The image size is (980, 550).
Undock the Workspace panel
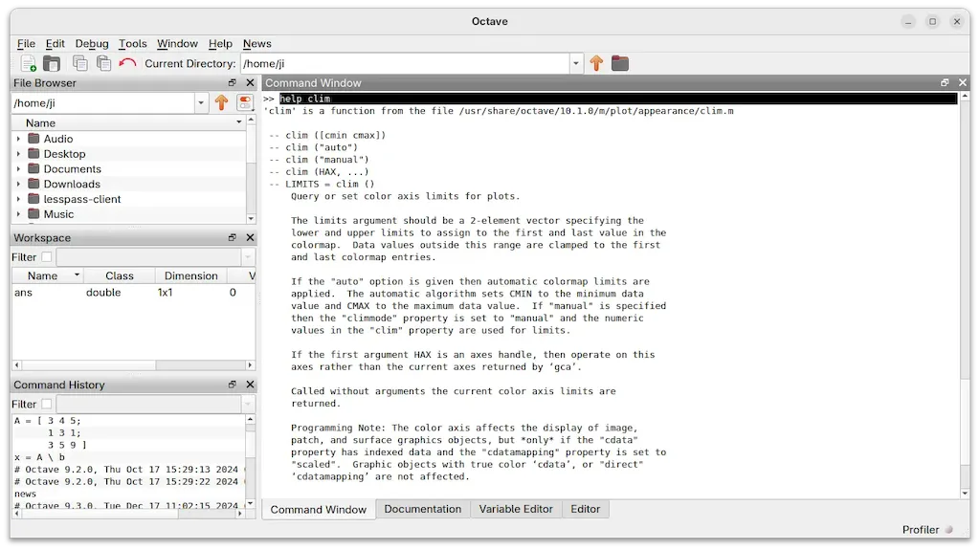tap(233, 237)
